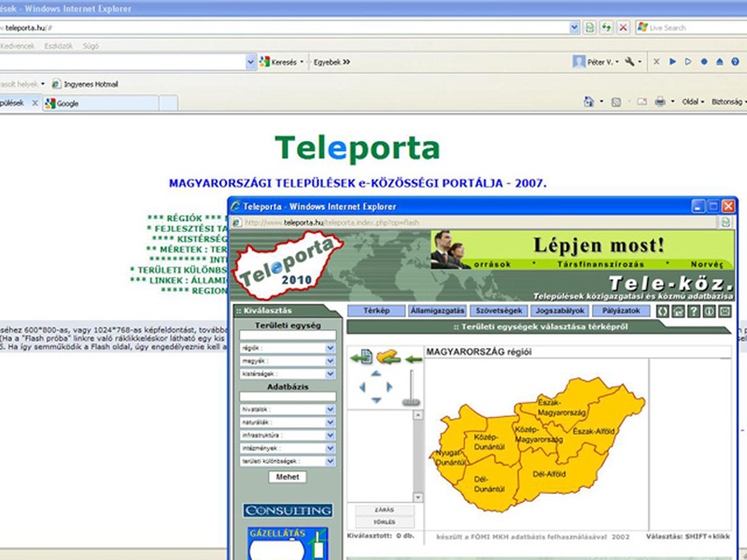Viewport: 747px width, 560px height.
Task: Click the CONSULTING banner
Action: point(288,511)
